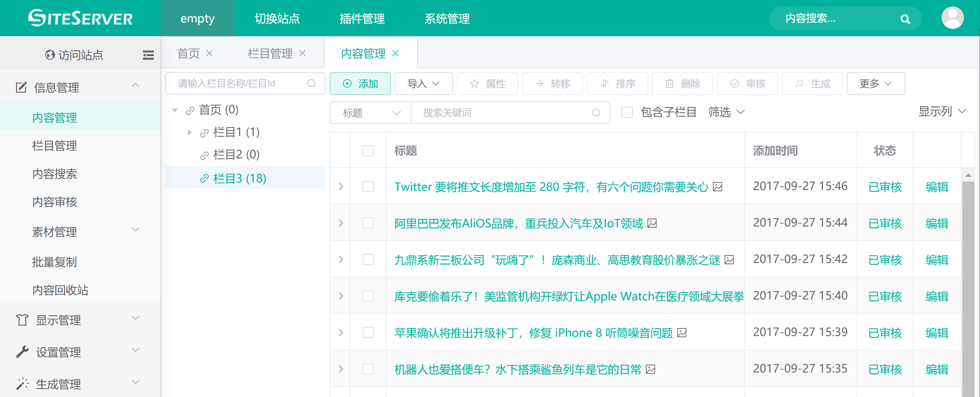The image size is (980, 397).
Task: Toggle the sidebar collapse hamburger icon
Action: (x=148, y=55)
